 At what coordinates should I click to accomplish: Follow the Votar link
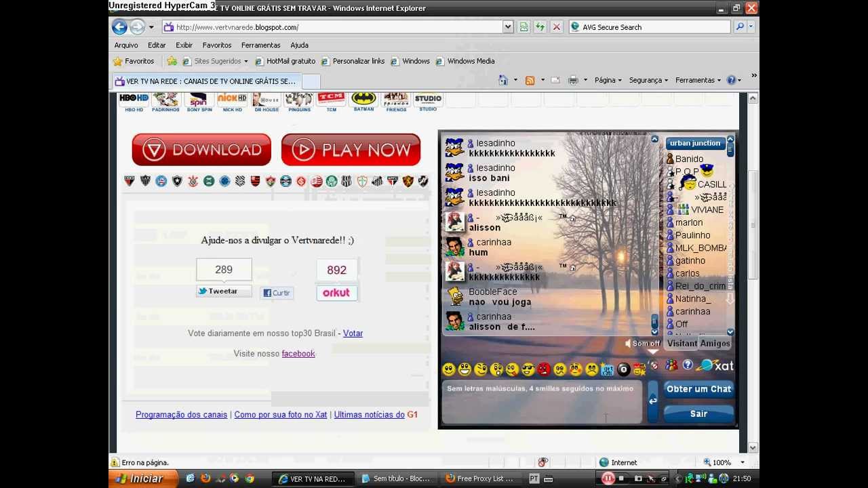point(353,333)
